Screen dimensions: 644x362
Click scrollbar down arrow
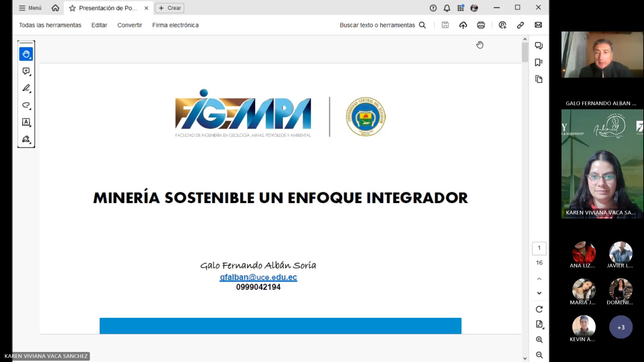tap(525, 358)
